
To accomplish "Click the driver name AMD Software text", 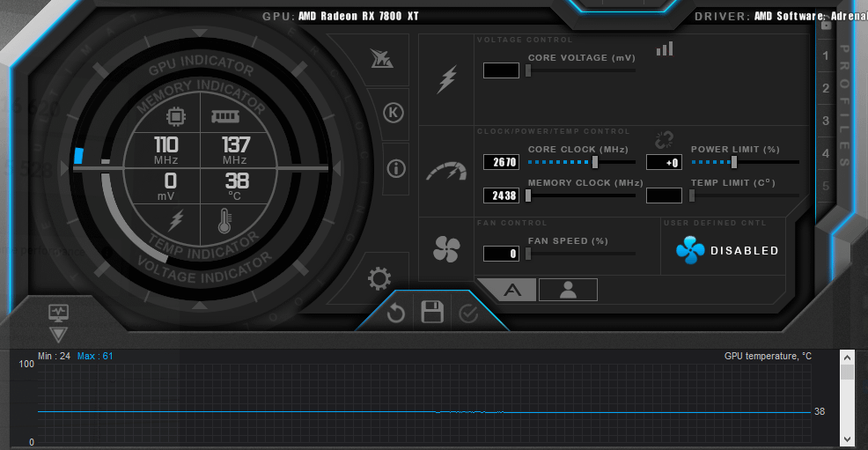I will 811,16.
